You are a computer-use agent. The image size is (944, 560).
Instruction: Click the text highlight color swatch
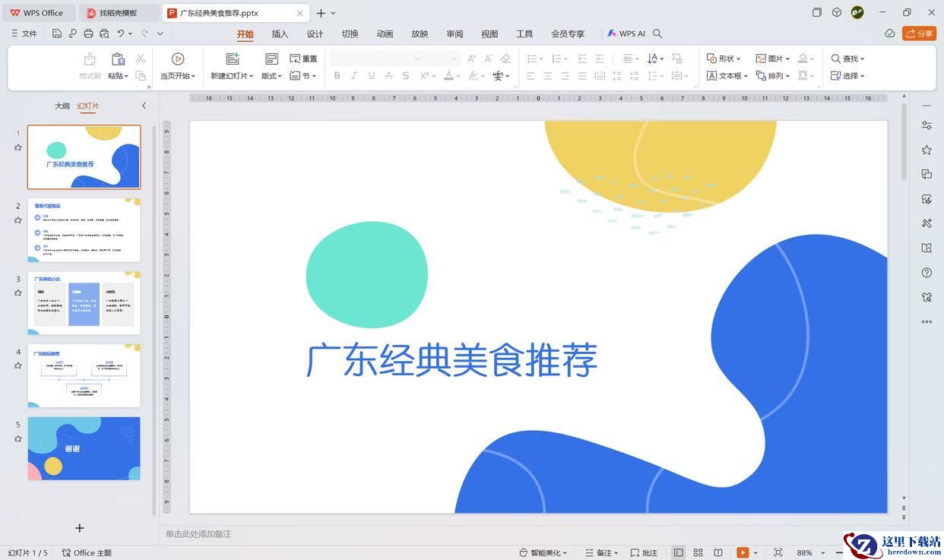click(473, 76)
